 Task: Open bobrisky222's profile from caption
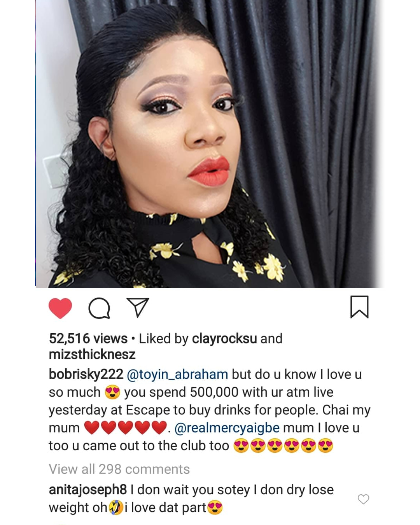click(86, 374)
